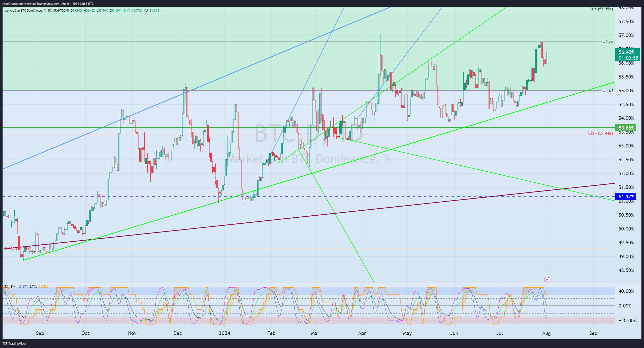Image resolution: width=644 pixels, height=348 pixels.
Task: Click the red Fib label '0.382 (53.44%)'
Action: click(599, 133)
